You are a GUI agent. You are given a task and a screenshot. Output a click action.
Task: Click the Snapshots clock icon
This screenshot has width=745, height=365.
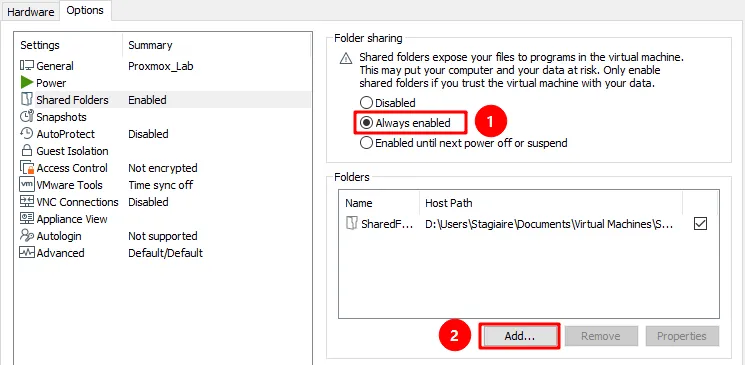[x=27, y=117]
